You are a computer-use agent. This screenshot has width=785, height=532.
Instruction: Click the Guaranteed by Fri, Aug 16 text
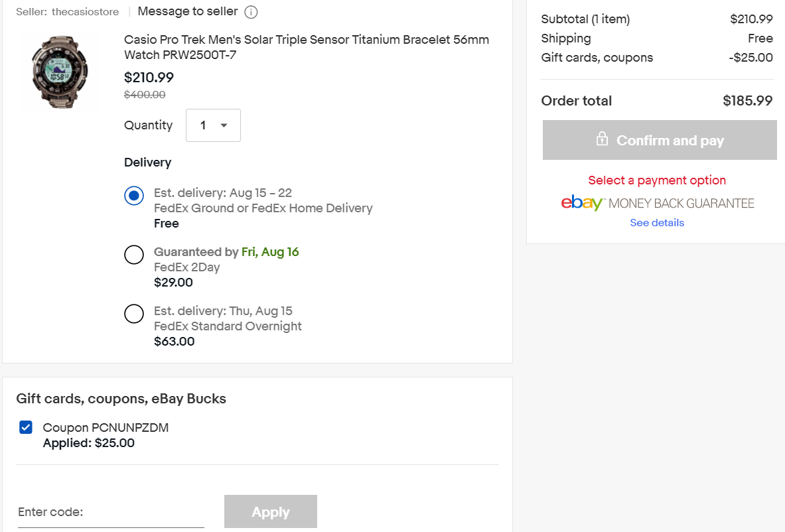226,251
